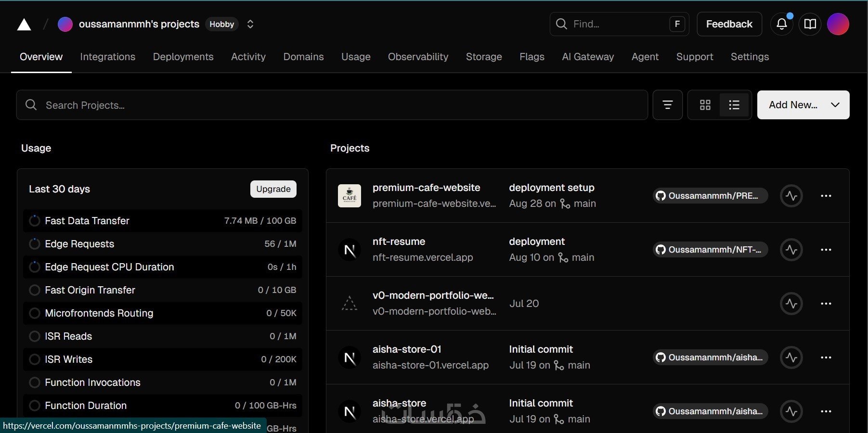This screenshot has width=868, height=433.
Task: Open the Storage tab
Action: click(x=484, y=57)
